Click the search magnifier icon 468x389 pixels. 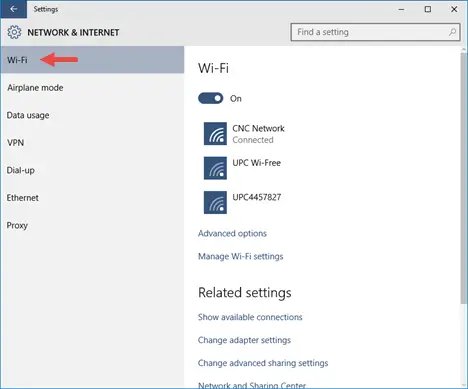coord(452,32)
